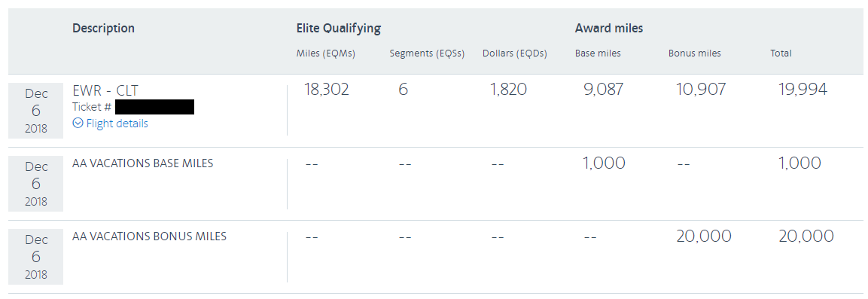
Task: Click the Description column header
Action: [x=104, y=28]
